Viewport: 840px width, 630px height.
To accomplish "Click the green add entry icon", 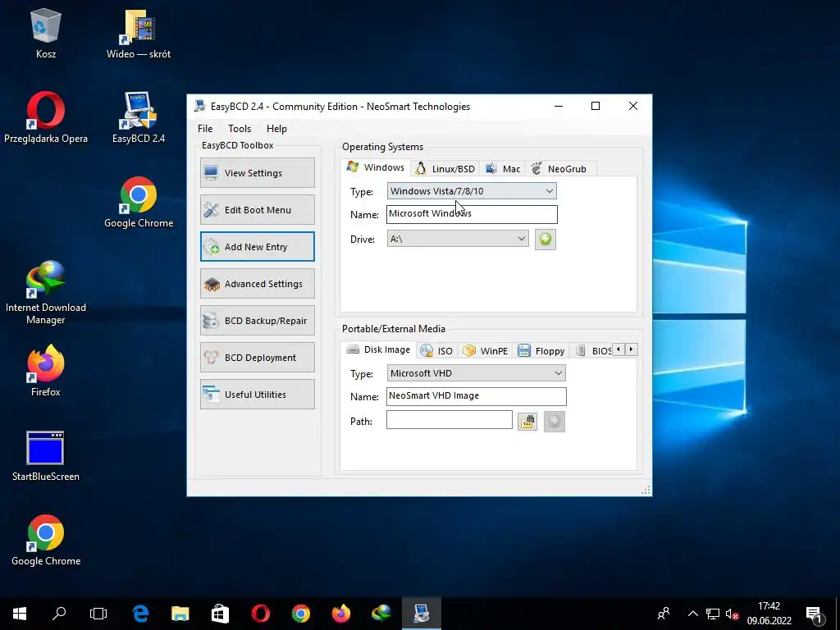I will point(546,239).
